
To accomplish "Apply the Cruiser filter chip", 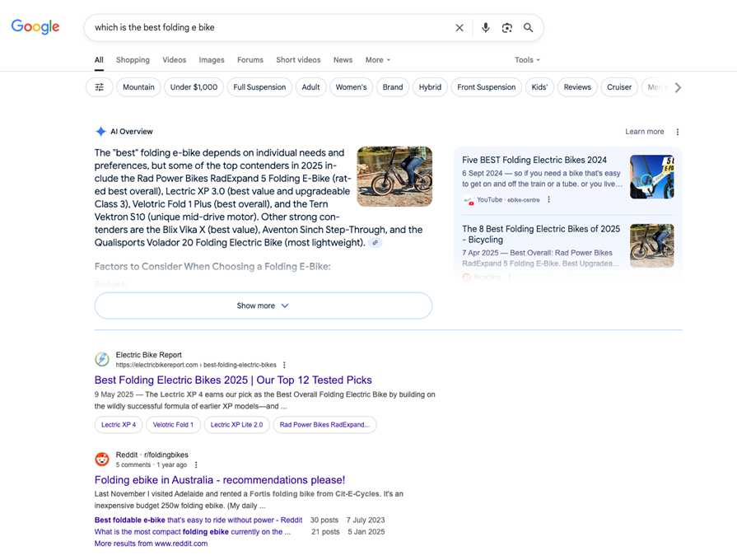I will pyautogui.click(x=619, y=87).
